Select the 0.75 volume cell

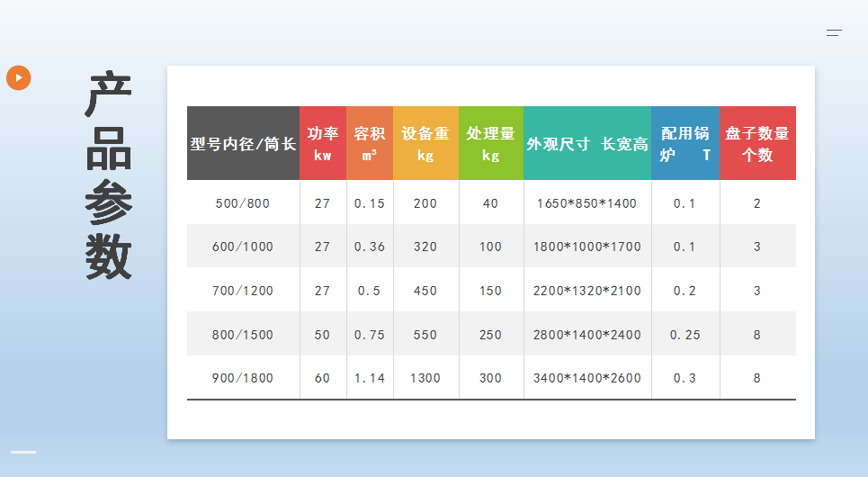point(370,335)
